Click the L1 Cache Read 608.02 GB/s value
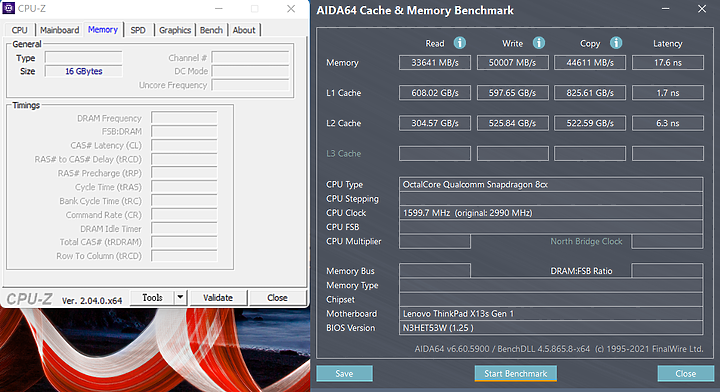The width and height of the screenshot is (720, 392). [x=435, y=93]
